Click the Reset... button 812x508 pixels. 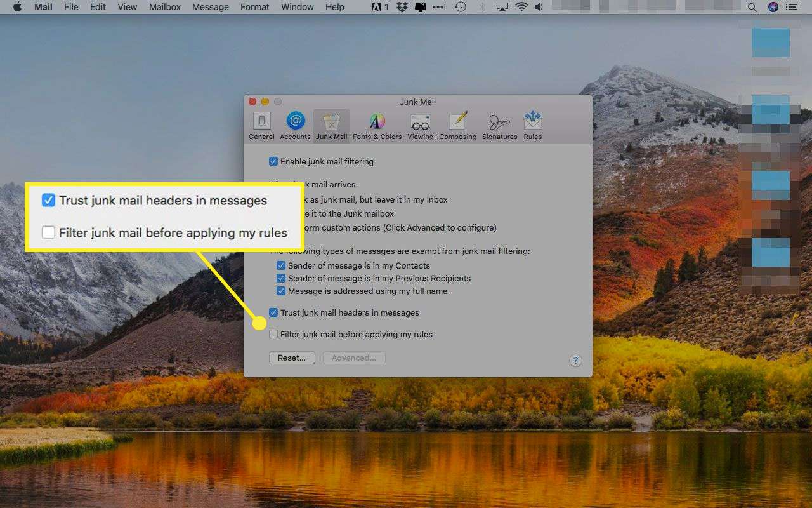[x=292, y=358]
